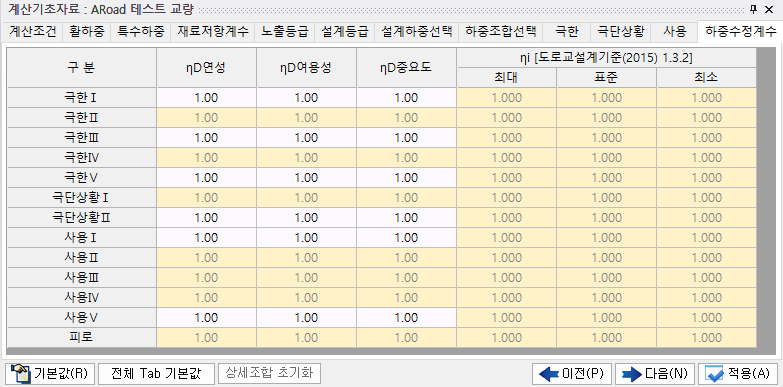Open the 극단상황 tab
This screenshot has width=783, height=387.
pos(620,32)
